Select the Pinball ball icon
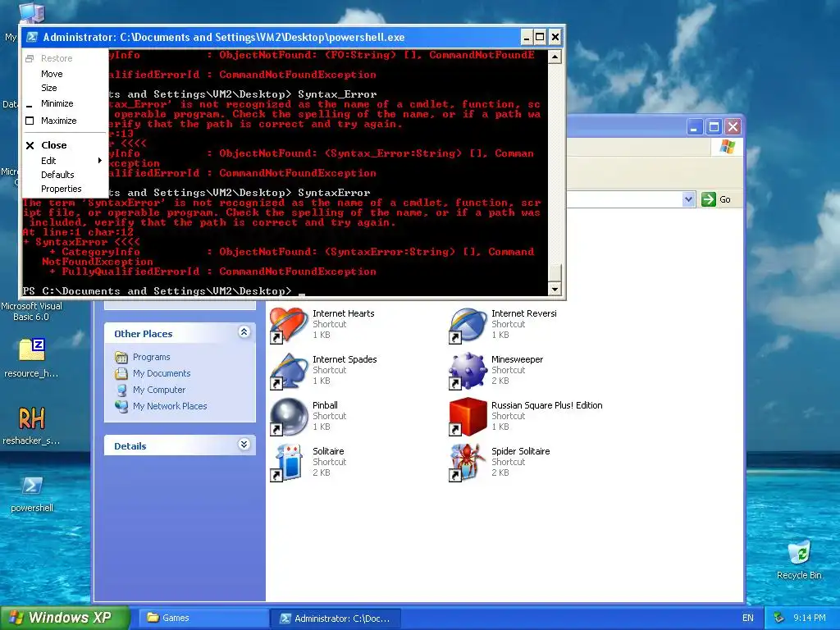The image size is (840, 630). point(288,417)
